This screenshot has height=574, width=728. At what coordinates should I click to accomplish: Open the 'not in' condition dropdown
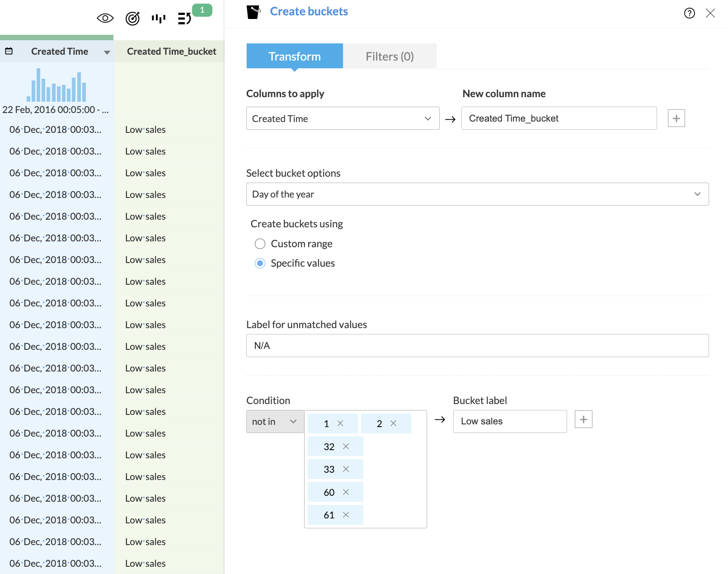tap(274, 422)
